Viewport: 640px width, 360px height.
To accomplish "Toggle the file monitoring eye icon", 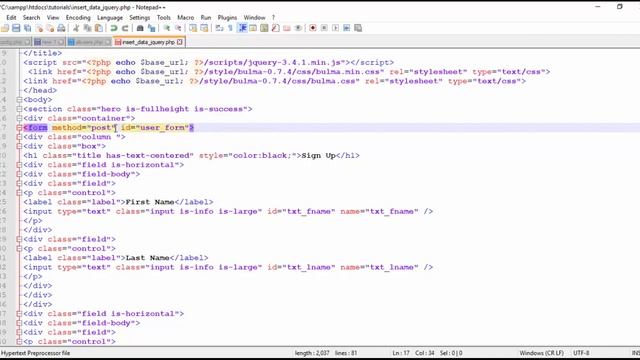I will pyautogui.click(x=298, y=28).
